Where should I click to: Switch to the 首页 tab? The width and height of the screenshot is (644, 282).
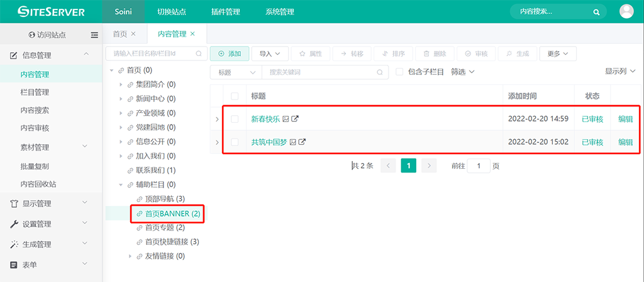(x=119, y=34)
